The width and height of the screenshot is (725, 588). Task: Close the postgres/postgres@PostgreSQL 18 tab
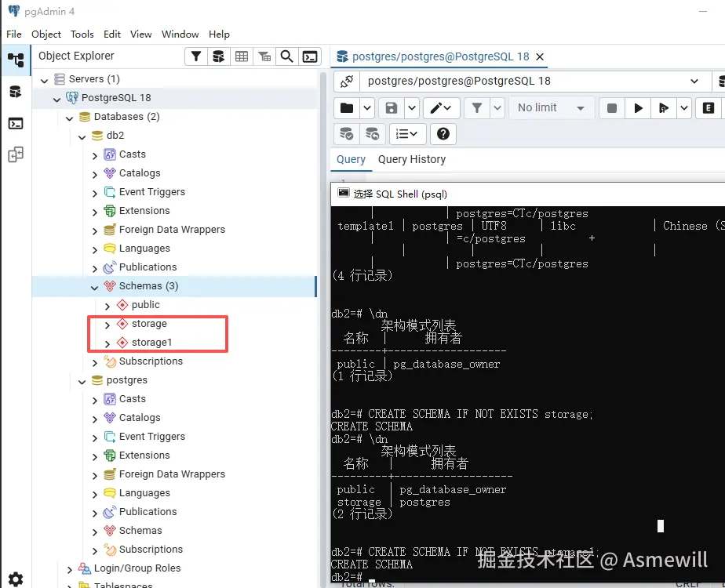pos(540,56)
